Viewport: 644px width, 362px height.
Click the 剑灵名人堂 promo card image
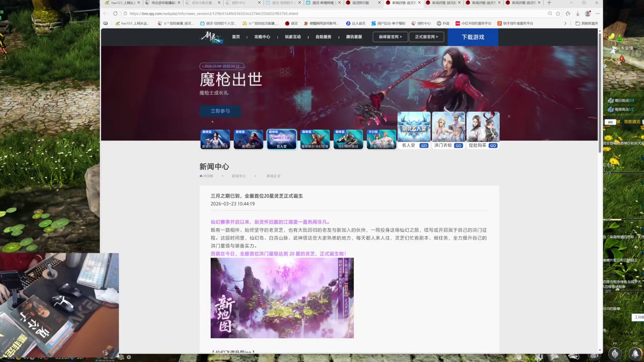tap(414, 127)
